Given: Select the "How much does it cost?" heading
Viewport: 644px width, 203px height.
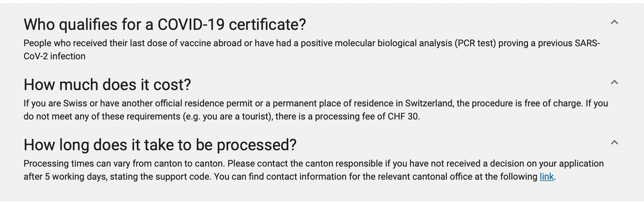Looking at the screenshot, I should pyautogui.click(x=107, y=85).
